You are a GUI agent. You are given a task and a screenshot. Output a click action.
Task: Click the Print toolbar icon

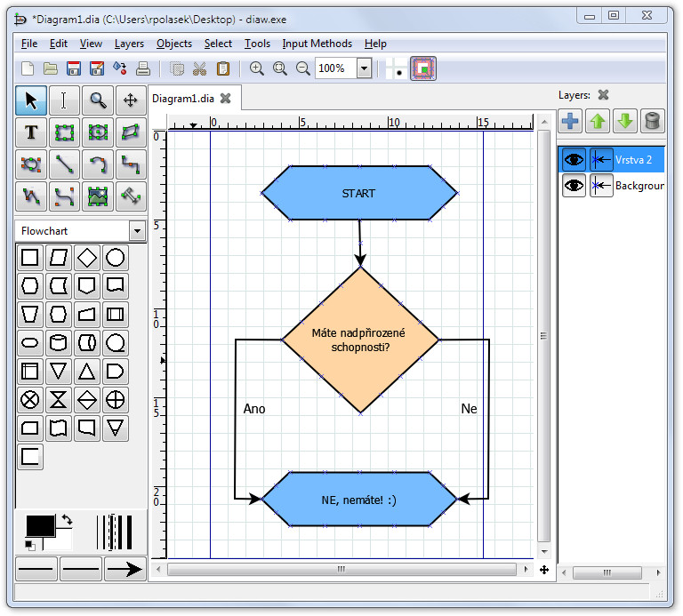pos(143,68)
